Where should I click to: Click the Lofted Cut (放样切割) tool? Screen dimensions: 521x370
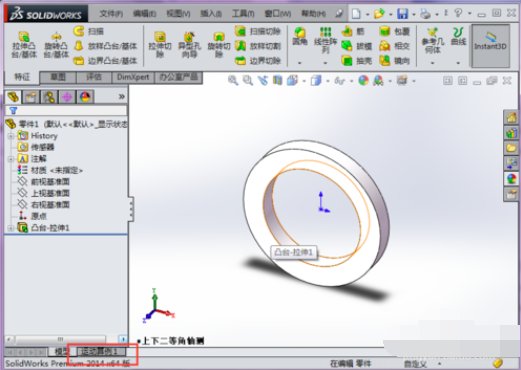click(x=257, y=46)
